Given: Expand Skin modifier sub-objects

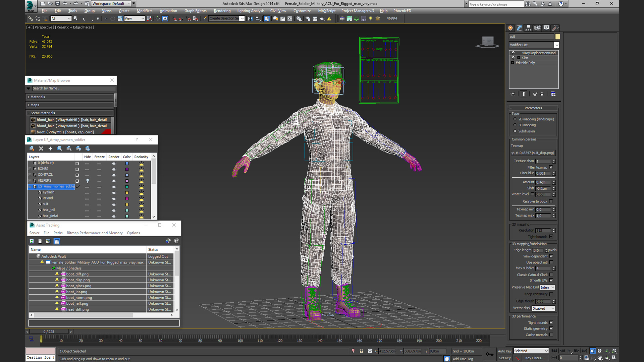Looking at the screenshot, I should coord(519,58).
